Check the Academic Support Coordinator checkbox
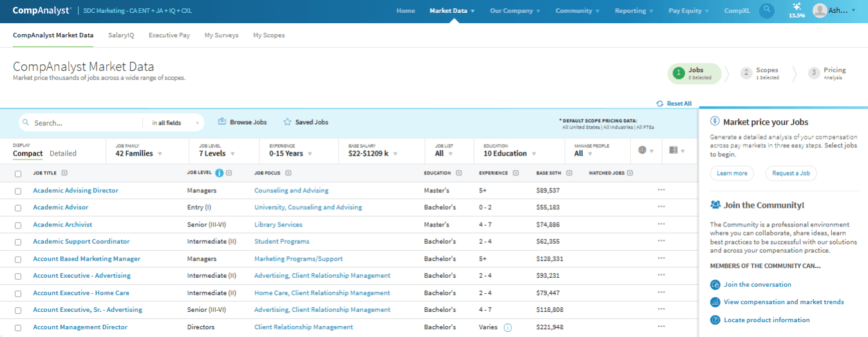The width and height of the screenshot is (868, 337). [x=18, y=242]
